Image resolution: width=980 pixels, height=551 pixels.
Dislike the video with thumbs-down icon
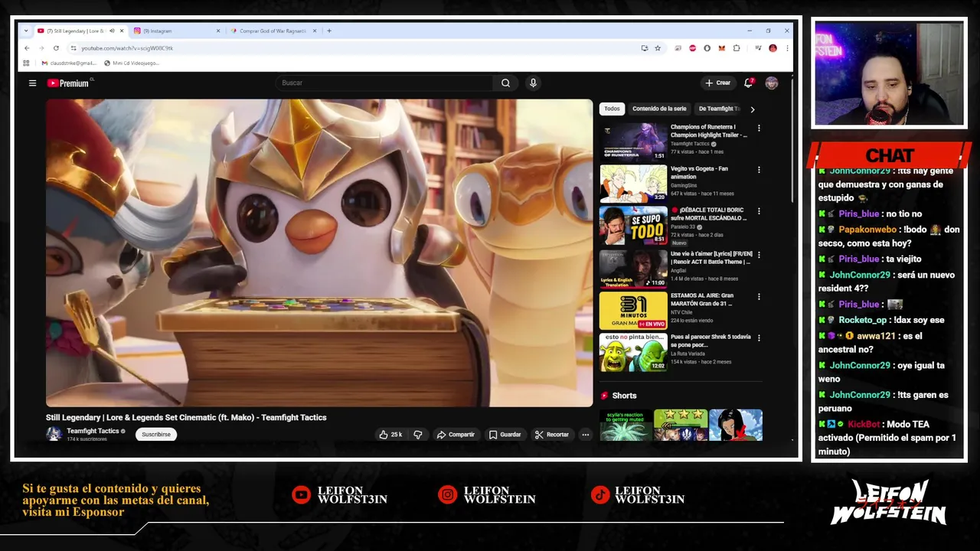418,435
